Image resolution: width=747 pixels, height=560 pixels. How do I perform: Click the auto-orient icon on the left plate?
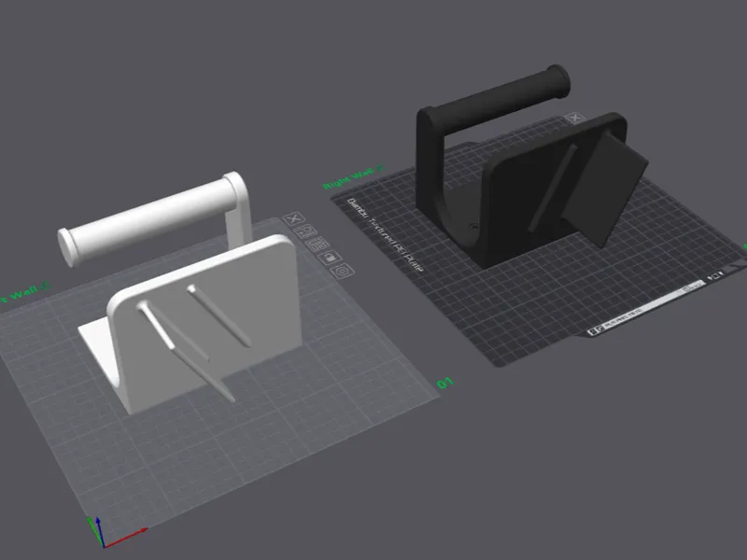(305, 231)
